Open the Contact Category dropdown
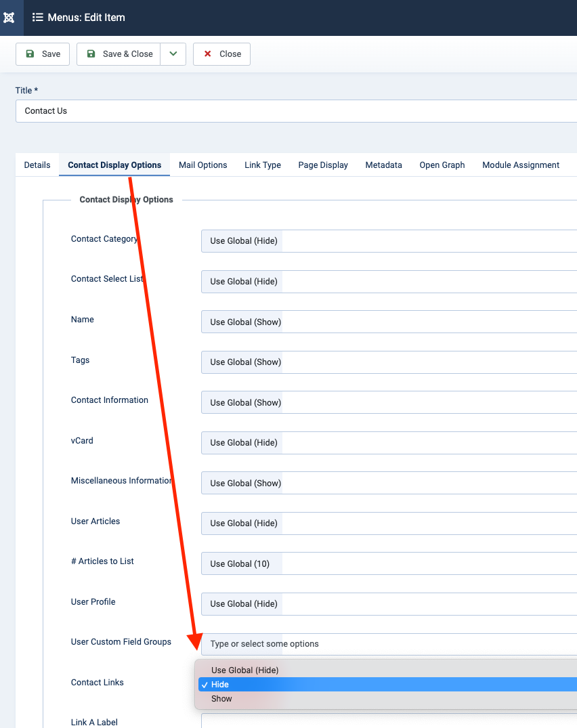 (x=389, y=241)
